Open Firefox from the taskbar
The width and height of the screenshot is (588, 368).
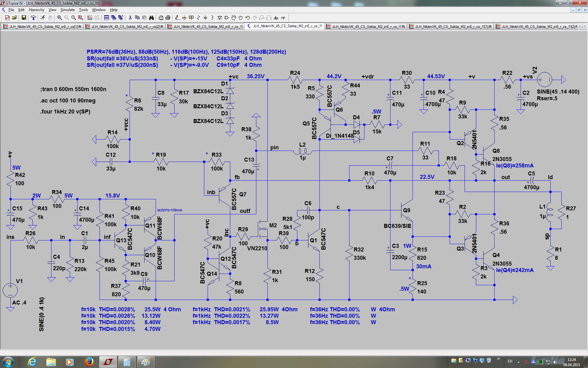[x=89, y=362]
